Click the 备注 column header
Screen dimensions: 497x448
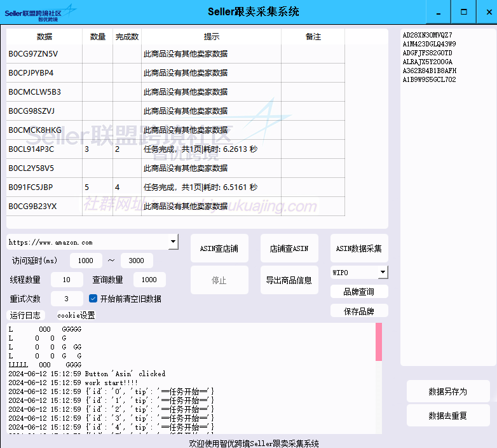click(313, 37)
